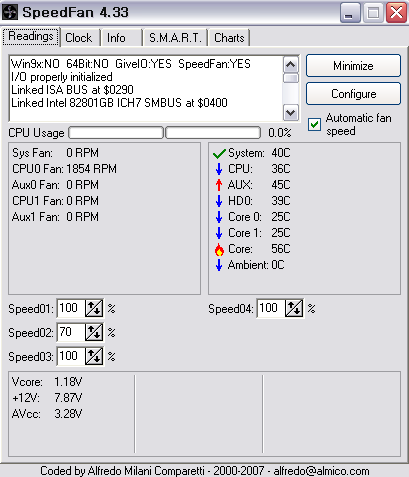Click the CPU0 Fan 1854 RPM reading
409x477 pixels.
click(64, 169)
